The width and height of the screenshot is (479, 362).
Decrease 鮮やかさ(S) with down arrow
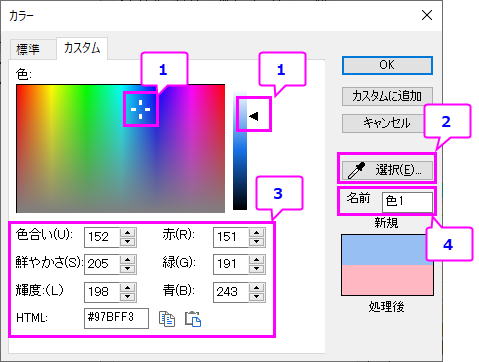click(x=127, y=269)
